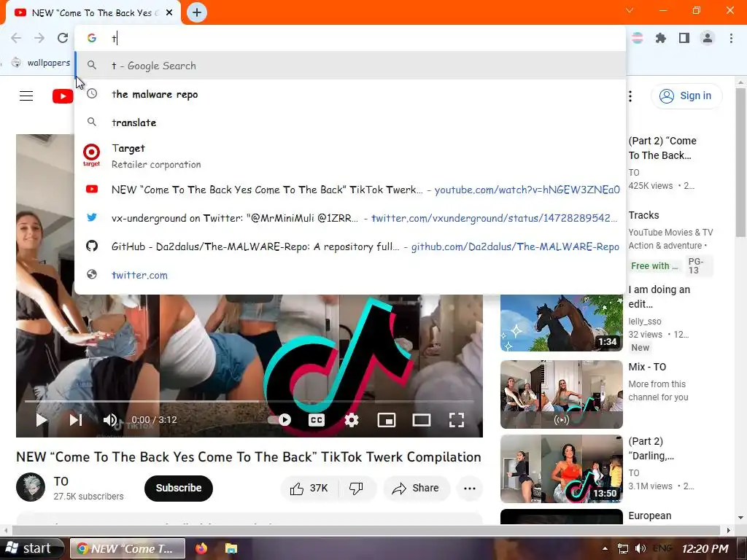
Task: Click the Share button
Action: (x=415, y=488)
